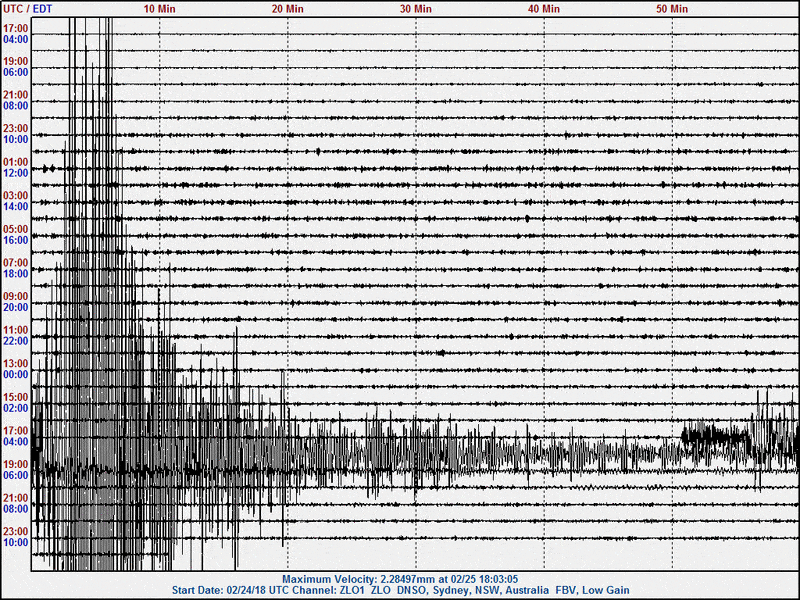Image resolution: width=800 pixels, height=600 pixels.
Task: Click the 01:00 UTC time label
Action: [x=16, y=162]
